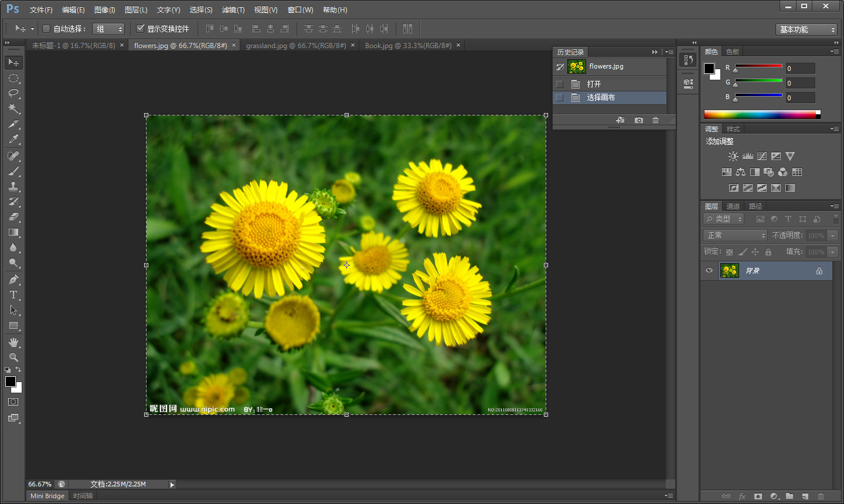Open the Color panel menu
This screenshot has height=504, width=844.
pyautogui.click(x=835, y=52)
